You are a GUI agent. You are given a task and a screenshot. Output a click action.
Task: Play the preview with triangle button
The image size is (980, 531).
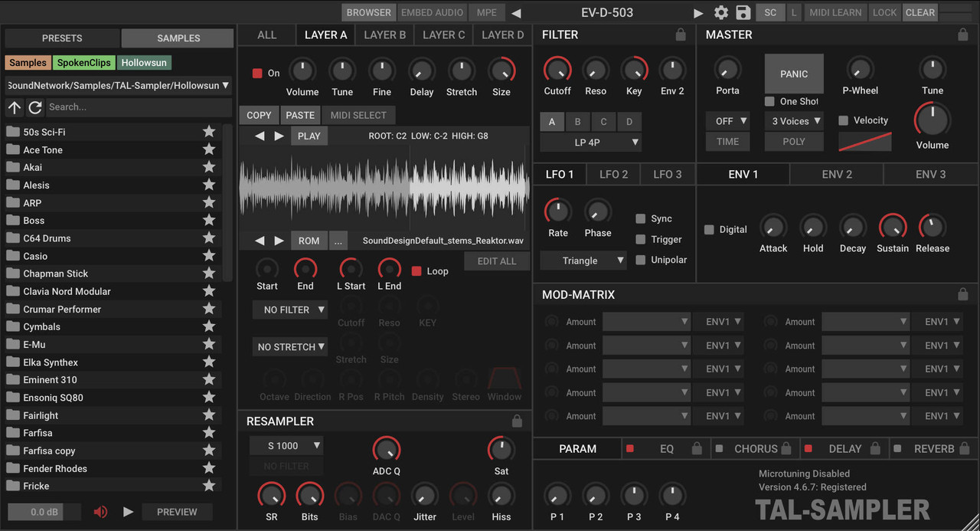129,512
